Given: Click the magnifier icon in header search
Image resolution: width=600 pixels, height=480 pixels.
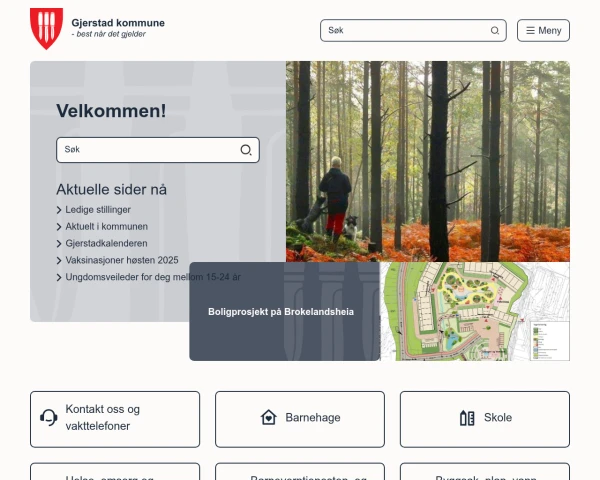Looking at the screenshot, I should click(x=495, y=31).
